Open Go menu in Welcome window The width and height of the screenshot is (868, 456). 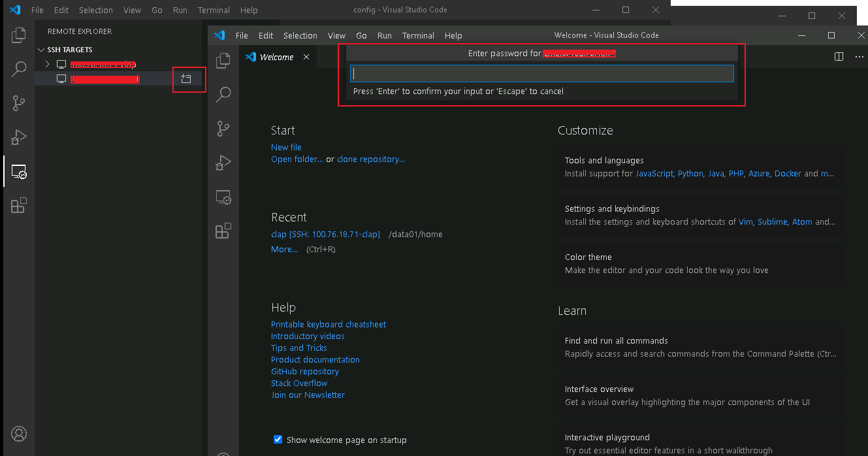[x=361, y=35]
